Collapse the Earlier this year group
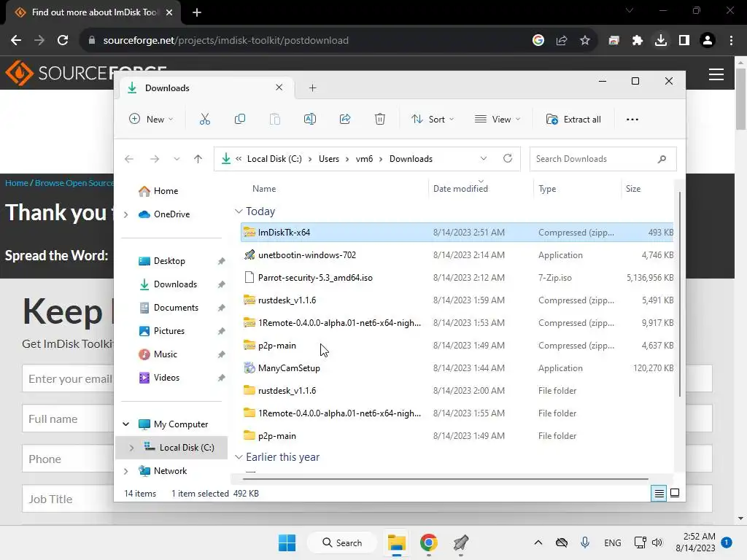The image size is (747, 560). [x=239, y=456]
